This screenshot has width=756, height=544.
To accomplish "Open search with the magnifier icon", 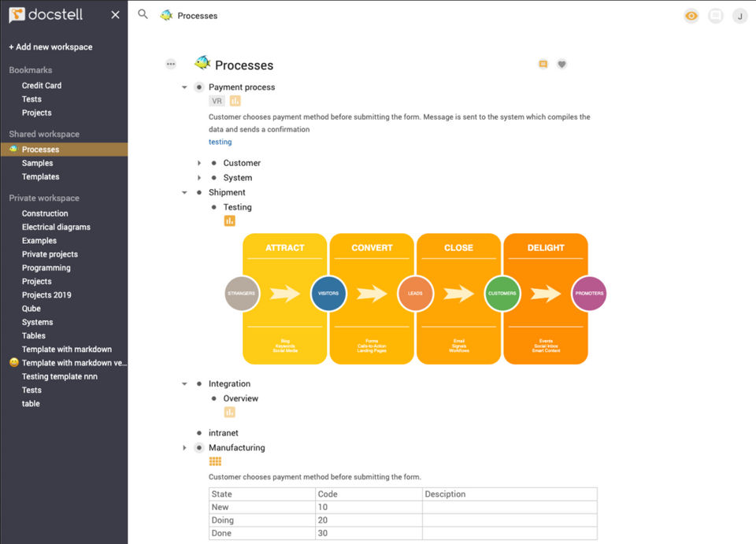I will 143,14.
